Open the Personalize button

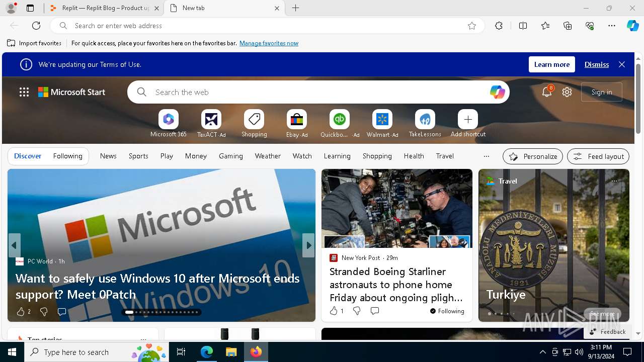[x=533, y=156]
